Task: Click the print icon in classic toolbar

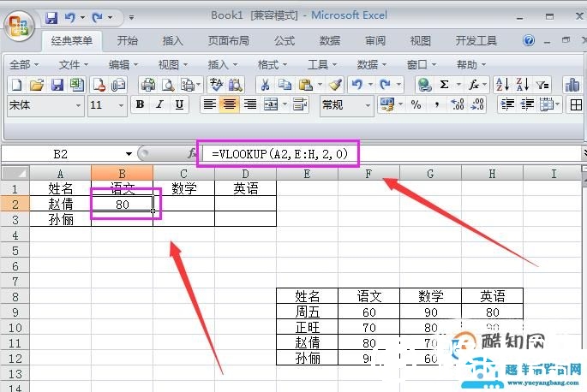Action: coord(148,85)
